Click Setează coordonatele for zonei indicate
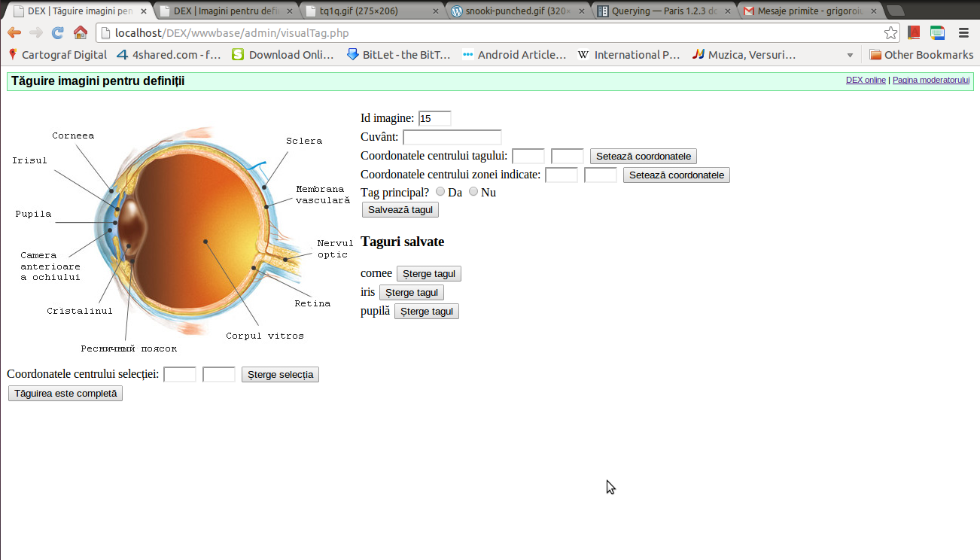 (x=677, y=175)
